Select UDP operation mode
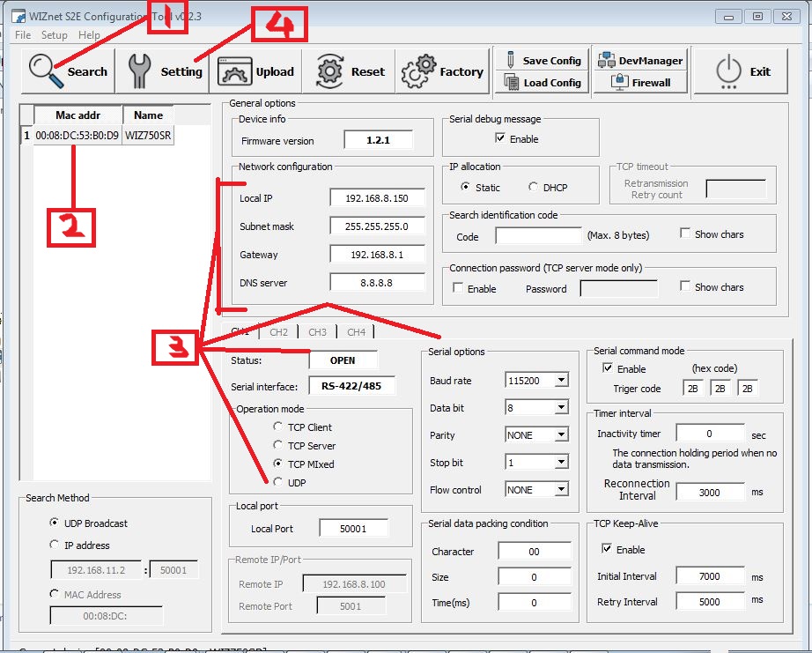 (x=278, y=482)
